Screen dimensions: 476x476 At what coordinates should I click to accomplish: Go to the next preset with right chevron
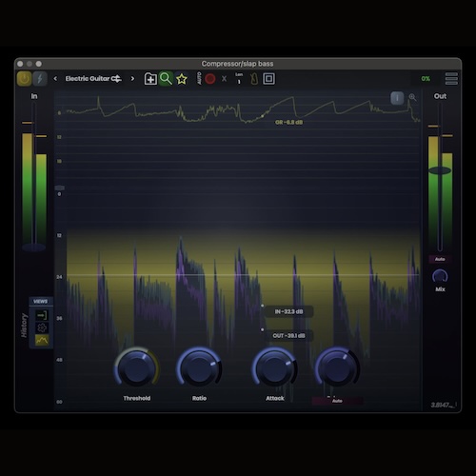point(132,78)
